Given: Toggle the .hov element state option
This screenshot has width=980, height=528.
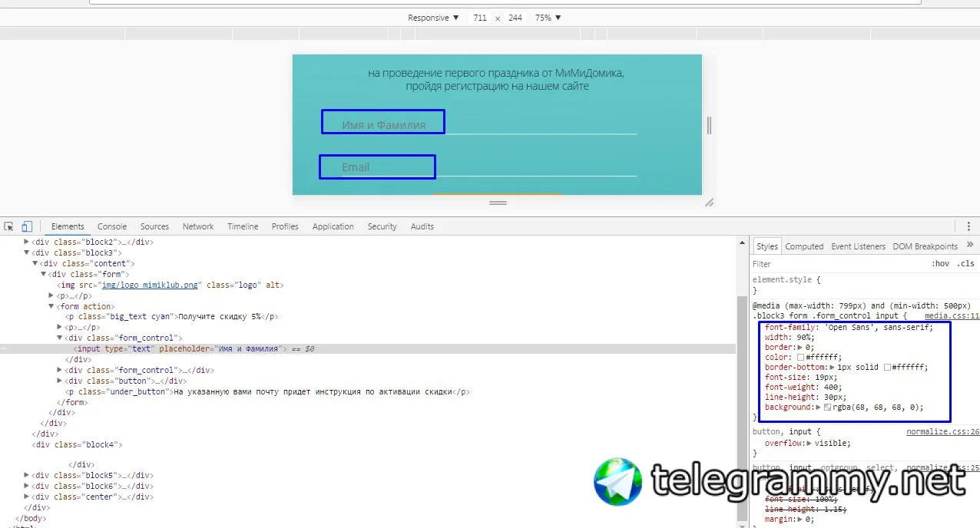Looking at the screenshot, I should (939, 264).
